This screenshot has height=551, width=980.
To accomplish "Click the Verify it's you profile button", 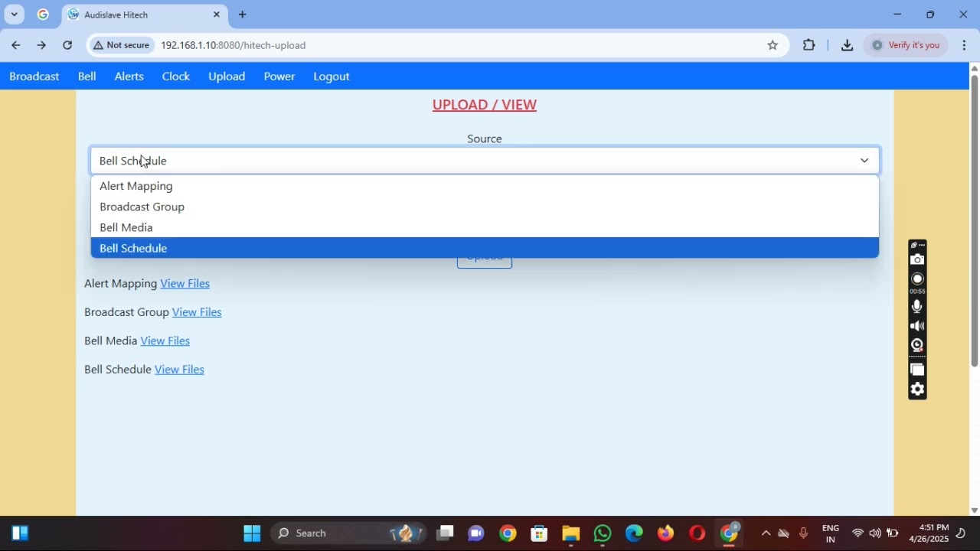I will pyautogui.click(x=907, y=45).
